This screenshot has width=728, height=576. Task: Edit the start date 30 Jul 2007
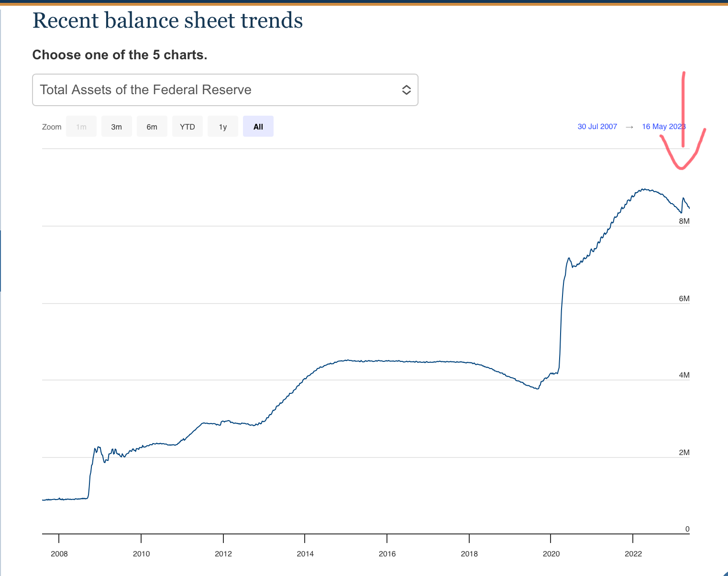click(x=597, y=127)
